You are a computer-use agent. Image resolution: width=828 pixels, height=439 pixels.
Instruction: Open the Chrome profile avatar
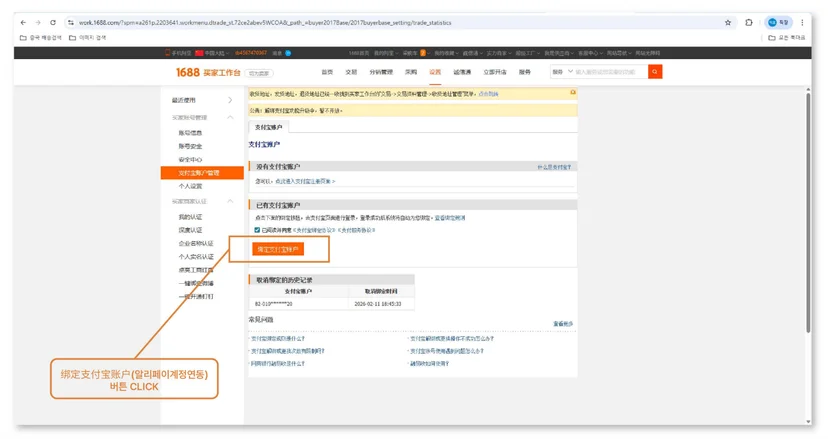pos(778,23)
